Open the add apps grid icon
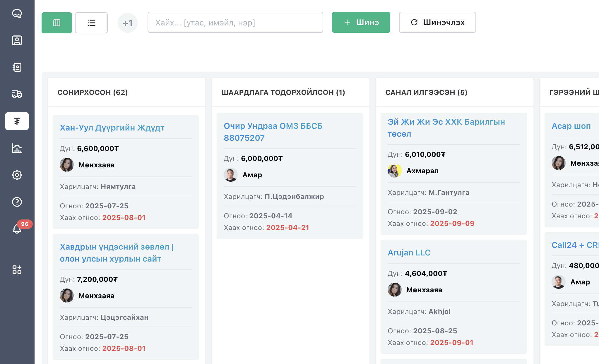The image size is (599, 364). [x=17, y=270]
